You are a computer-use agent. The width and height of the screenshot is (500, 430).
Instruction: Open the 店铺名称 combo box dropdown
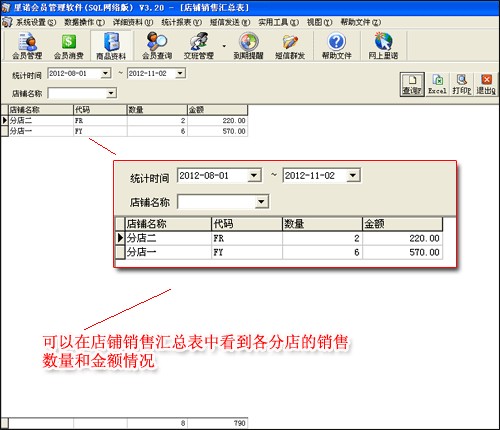111,93
